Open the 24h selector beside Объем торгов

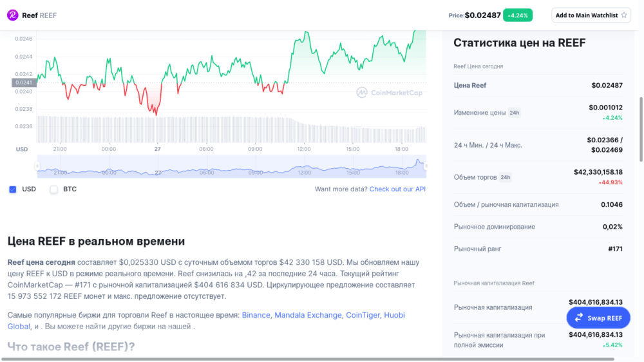pyautogui.click(x=506, y=177)
